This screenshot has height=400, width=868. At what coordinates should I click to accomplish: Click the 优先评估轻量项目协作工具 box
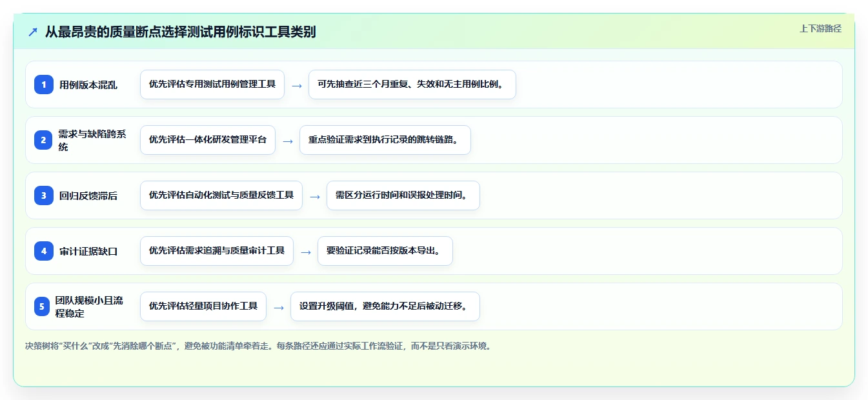tap(203, 306)
